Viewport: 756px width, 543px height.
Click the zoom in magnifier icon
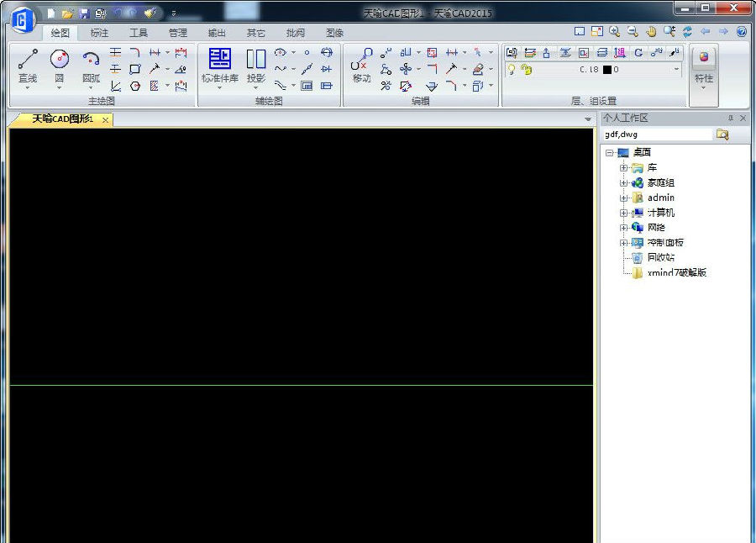pos(614,31)
